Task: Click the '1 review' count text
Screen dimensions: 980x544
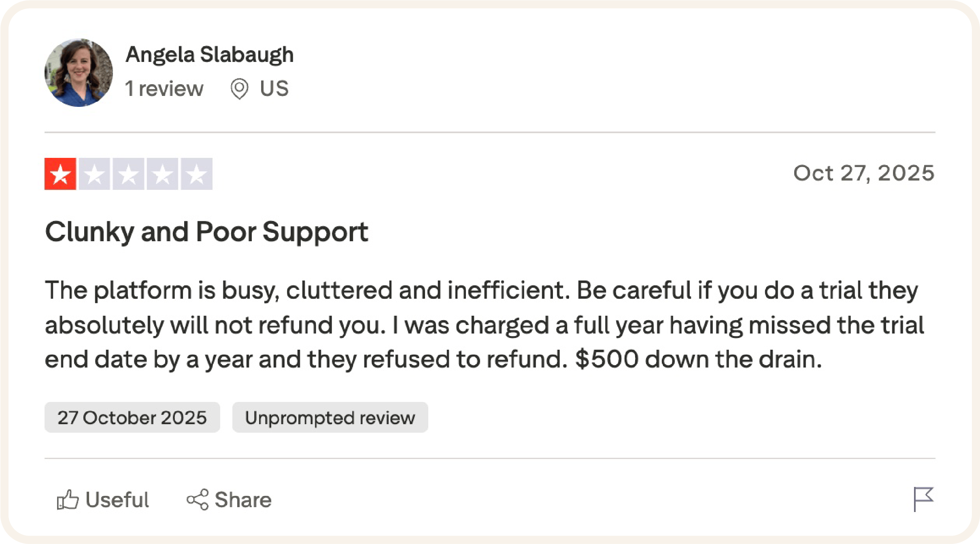Action: pos(164,88)
